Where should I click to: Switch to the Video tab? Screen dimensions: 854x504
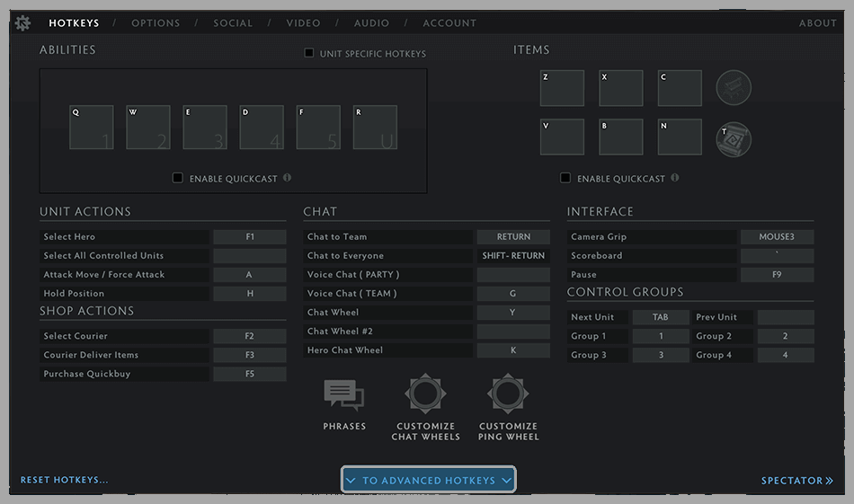[303, 22]
